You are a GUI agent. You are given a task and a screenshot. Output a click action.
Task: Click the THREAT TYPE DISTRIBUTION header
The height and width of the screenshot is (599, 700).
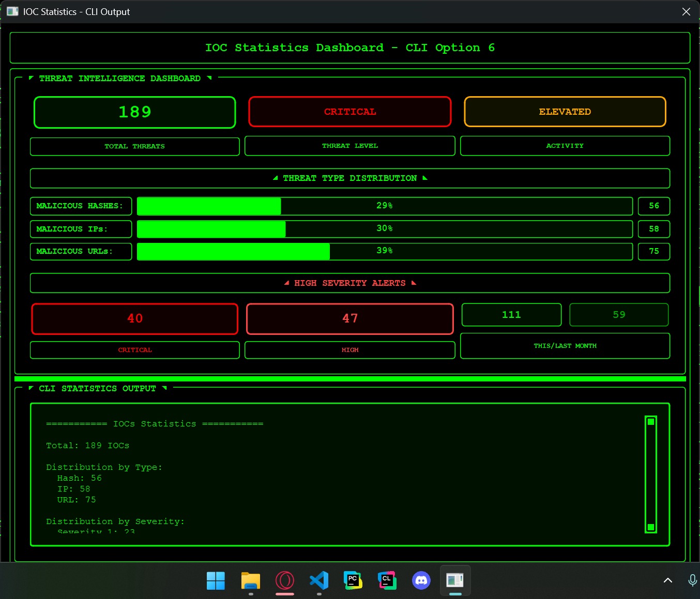click(350, 178)
